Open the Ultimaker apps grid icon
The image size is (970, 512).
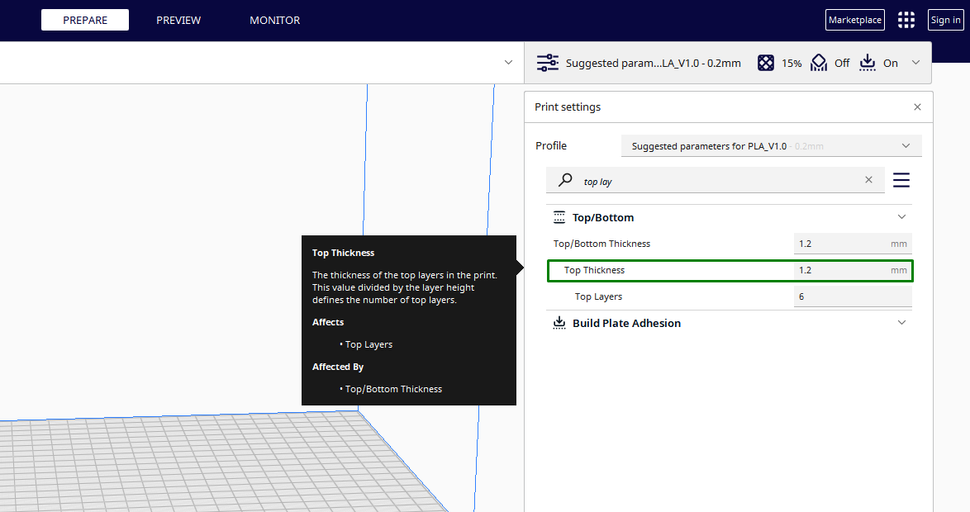(906, 20)
